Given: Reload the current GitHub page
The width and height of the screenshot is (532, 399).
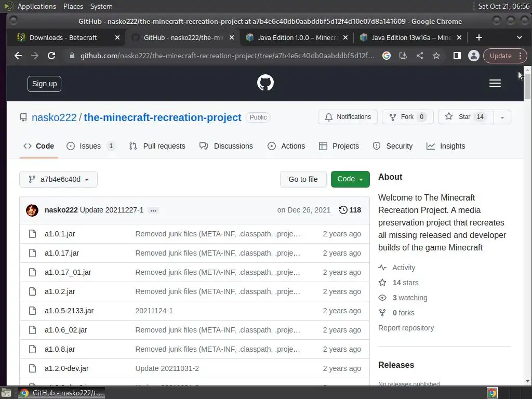Looking at the screenshot, I should [x=51, y=56].
